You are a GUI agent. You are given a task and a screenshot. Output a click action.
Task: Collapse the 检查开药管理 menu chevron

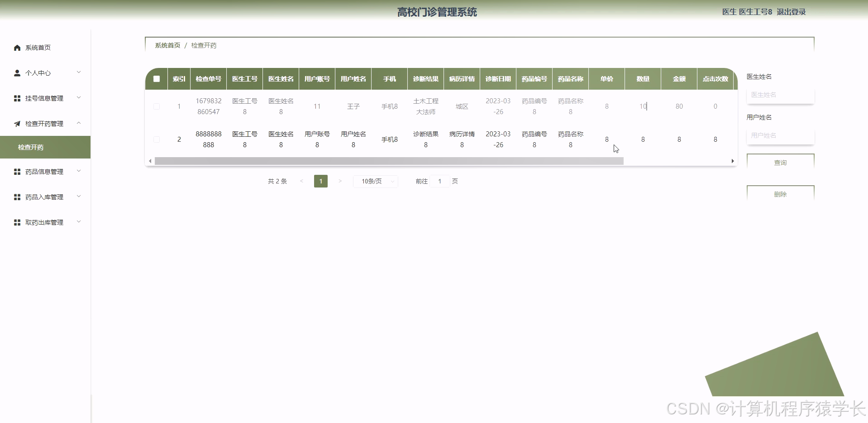pyautogui.click(x=79, y=123)
